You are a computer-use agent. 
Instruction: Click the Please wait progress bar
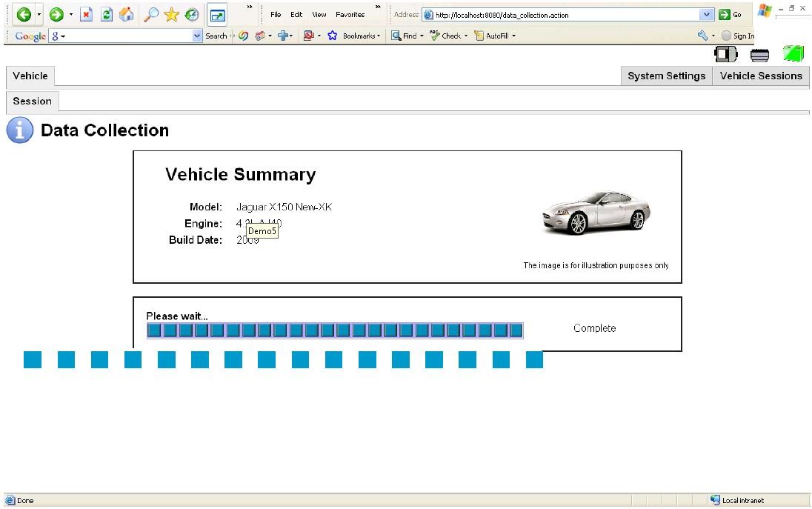point(335,330)
